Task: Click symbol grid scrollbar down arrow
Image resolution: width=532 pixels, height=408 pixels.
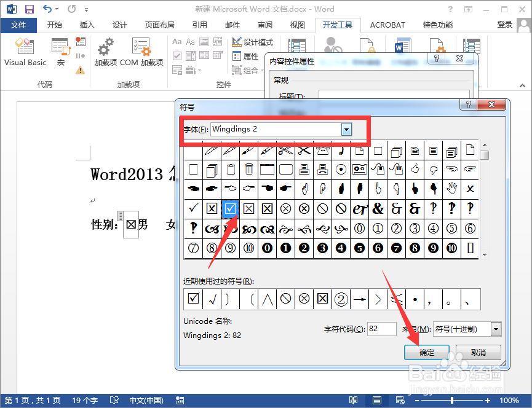Action: [x=485, y=255]
